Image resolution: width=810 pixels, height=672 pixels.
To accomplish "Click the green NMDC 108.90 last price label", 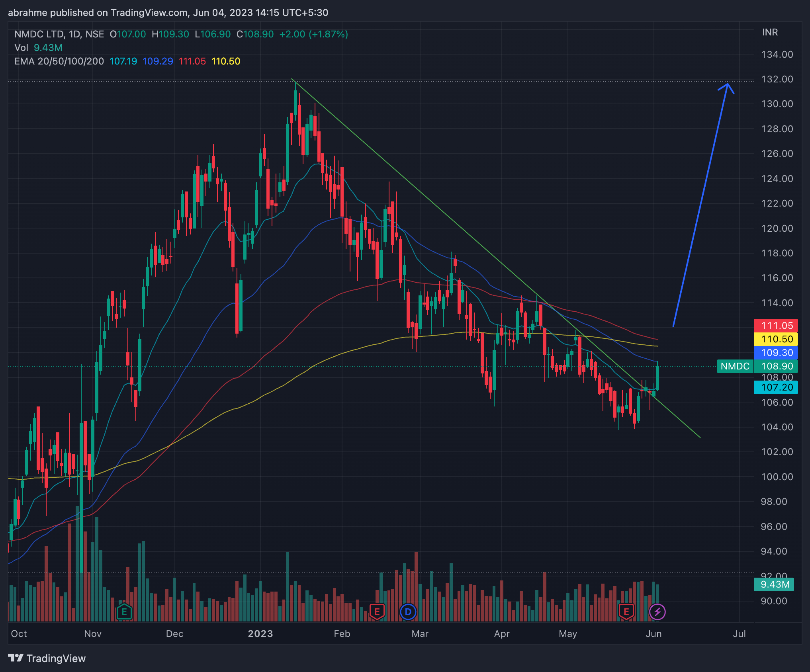I will coord(757,366).
